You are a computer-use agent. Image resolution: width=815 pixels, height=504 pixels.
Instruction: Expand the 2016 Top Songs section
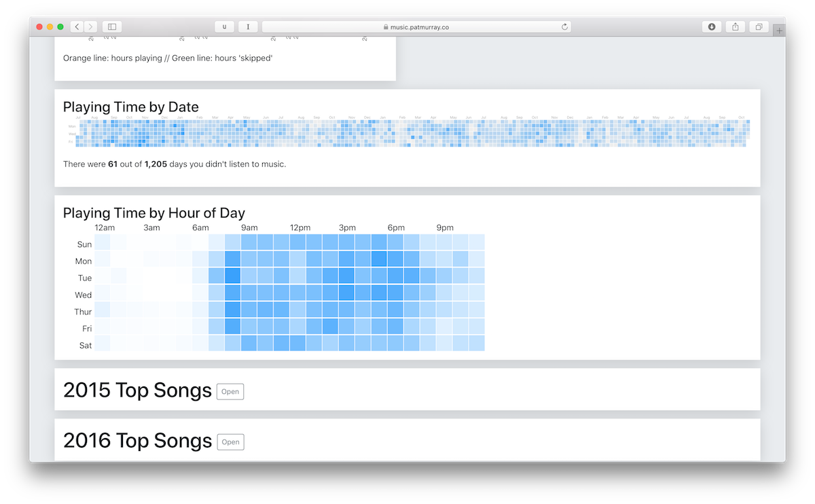coord(230,442)
